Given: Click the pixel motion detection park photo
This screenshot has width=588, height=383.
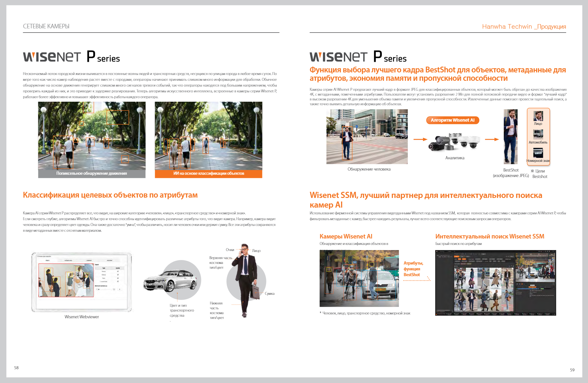Looking at the screenshot, I should point(92,135).
